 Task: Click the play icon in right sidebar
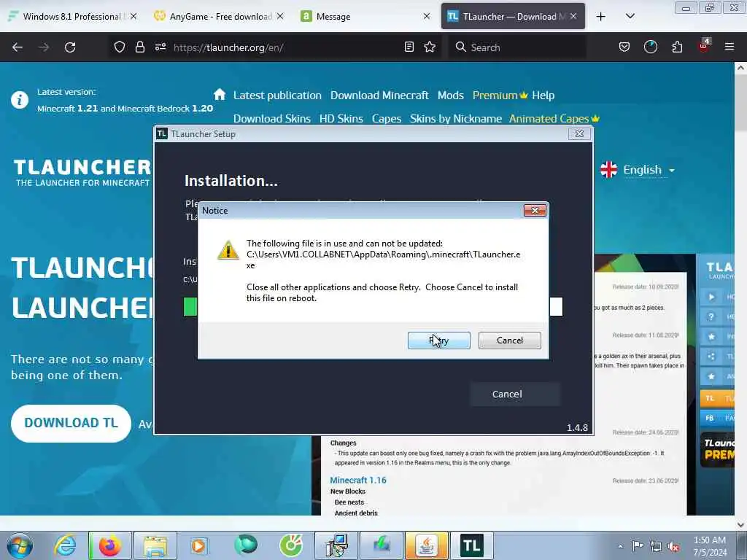(711, 297)
